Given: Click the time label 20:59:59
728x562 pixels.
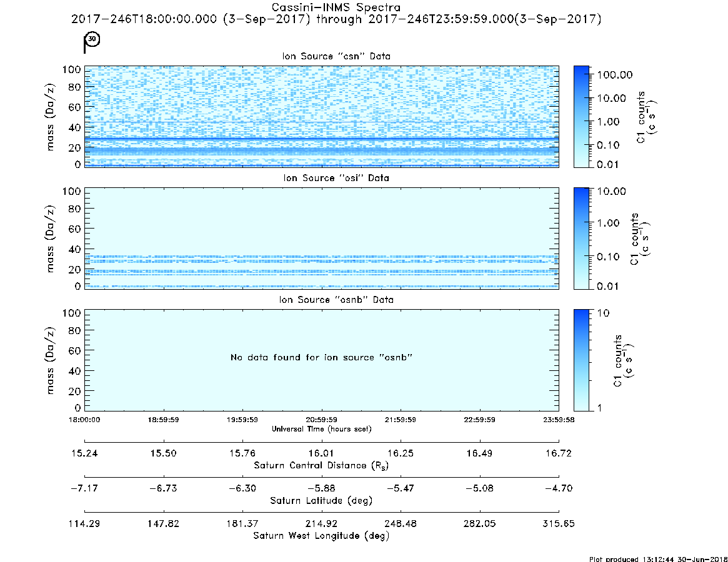Looking at the screenshot, I should click(321, 420).
